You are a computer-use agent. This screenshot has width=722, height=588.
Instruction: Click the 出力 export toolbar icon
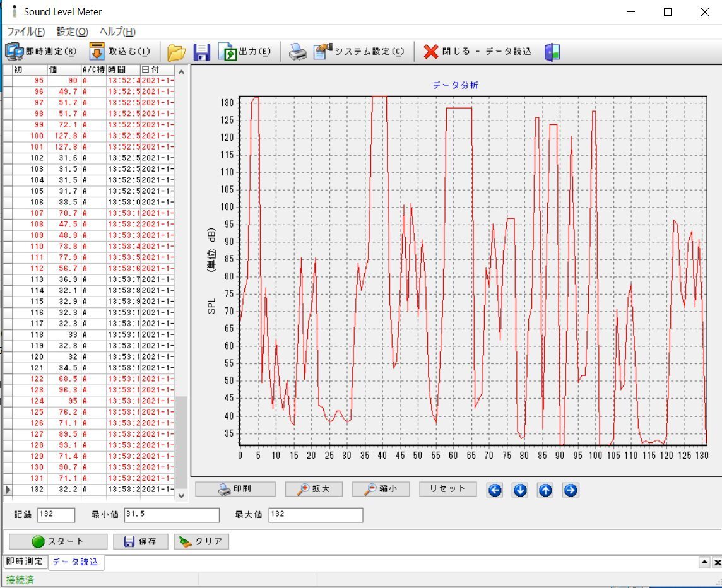(x=227, y=52)
